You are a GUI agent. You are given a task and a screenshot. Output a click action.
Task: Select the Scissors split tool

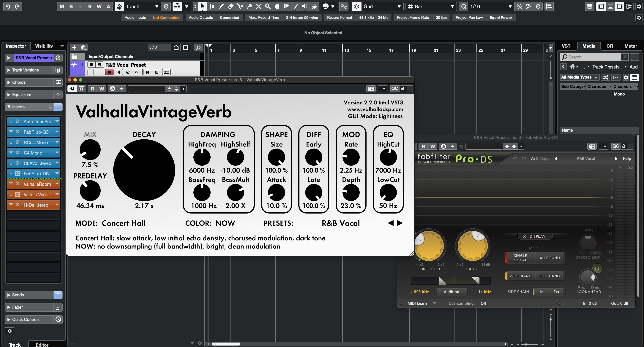pyautogui.click(x=240, y=7)
